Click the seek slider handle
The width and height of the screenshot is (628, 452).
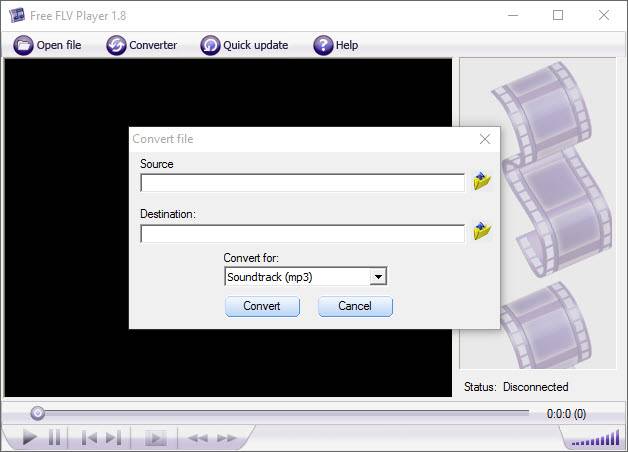37,412
